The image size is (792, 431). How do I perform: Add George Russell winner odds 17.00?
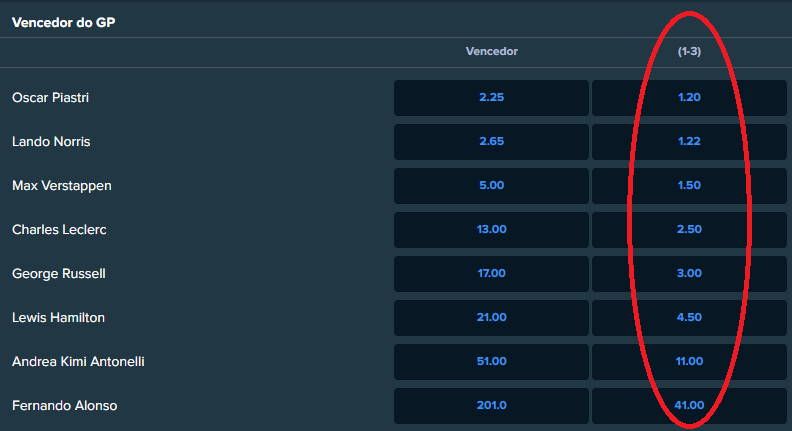(x=491, y=273)
